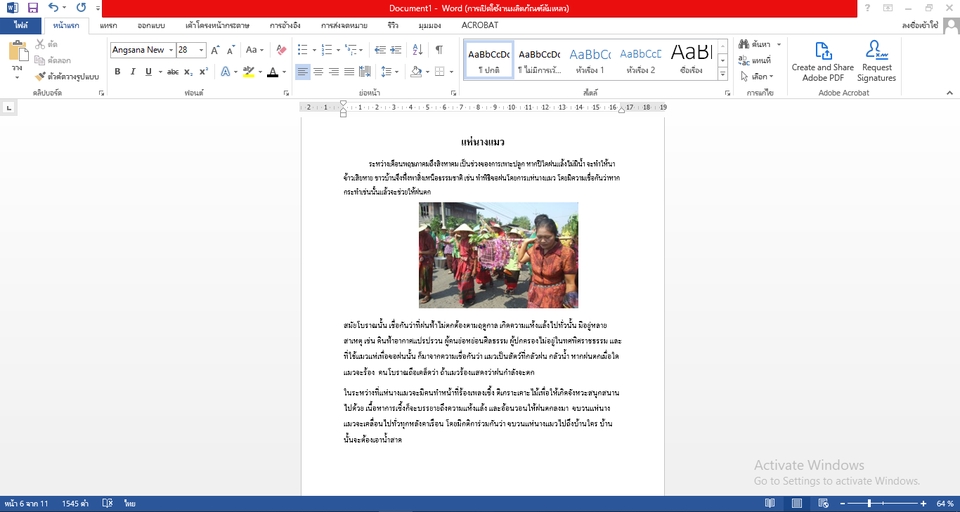Click zoom out minus button
Screen dimensions: 960x512
[842, 503]
